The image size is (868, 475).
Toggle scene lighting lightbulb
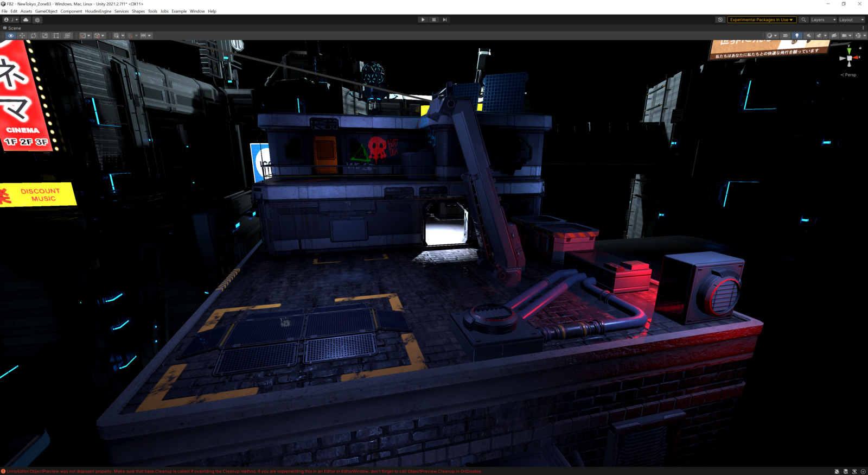pos(797,36)
